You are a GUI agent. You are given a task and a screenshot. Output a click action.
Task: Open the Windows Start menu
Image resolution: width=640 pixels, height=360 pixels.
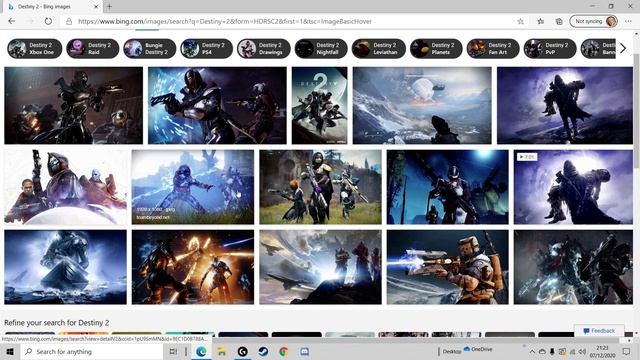[10, 351]
